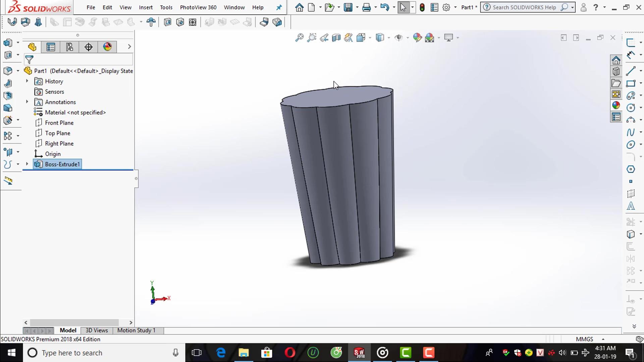The width and height of the screenshot is (644, 362).
Task: Unpin the menu bar pushpin
Action: (279, 7)
